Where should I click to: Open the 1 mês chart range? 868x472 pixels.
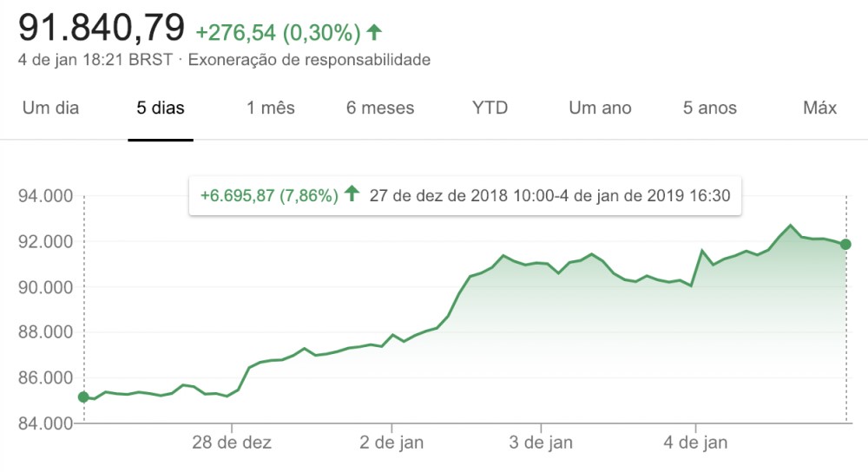271,108
